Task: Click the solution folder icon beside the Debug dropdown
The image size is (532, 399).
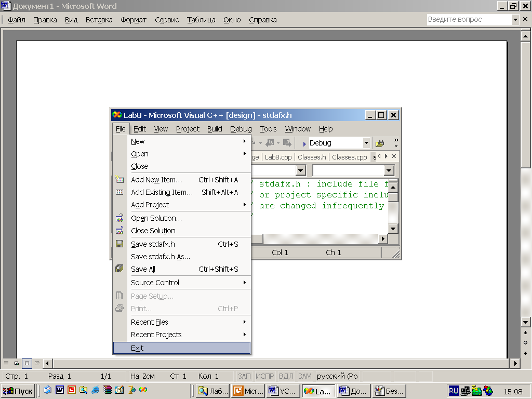Action: [x=380, y=143]
